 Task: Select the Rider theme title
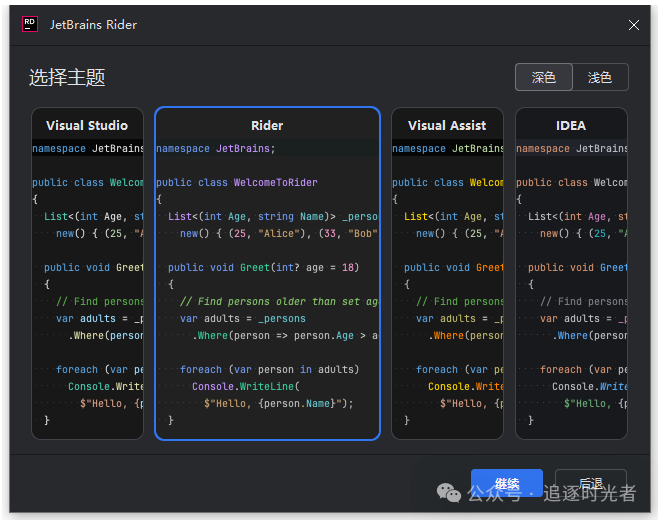tap(267, 125)
